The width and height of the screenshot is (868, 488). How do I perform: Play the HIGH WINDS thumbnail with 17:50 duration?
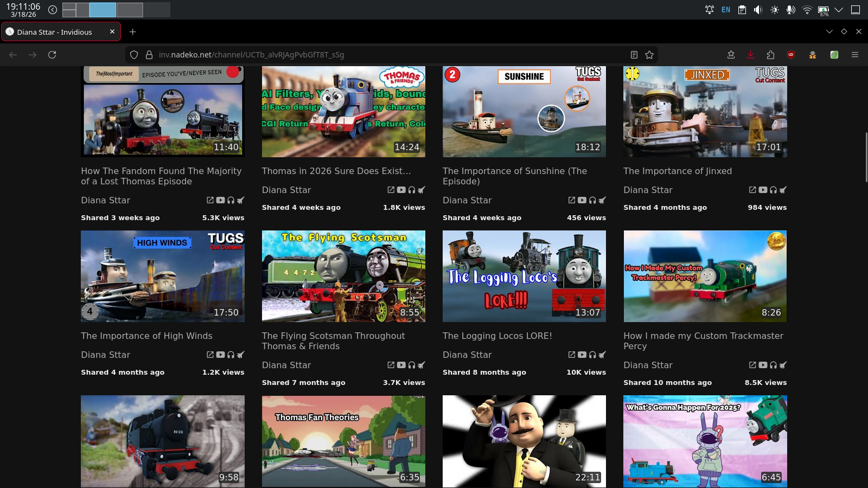click(163, 277)
